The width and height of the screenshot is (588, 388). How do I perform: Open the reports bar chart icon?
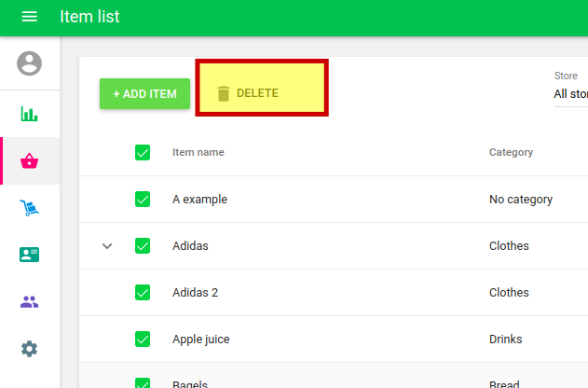click(x=30, y=114)
